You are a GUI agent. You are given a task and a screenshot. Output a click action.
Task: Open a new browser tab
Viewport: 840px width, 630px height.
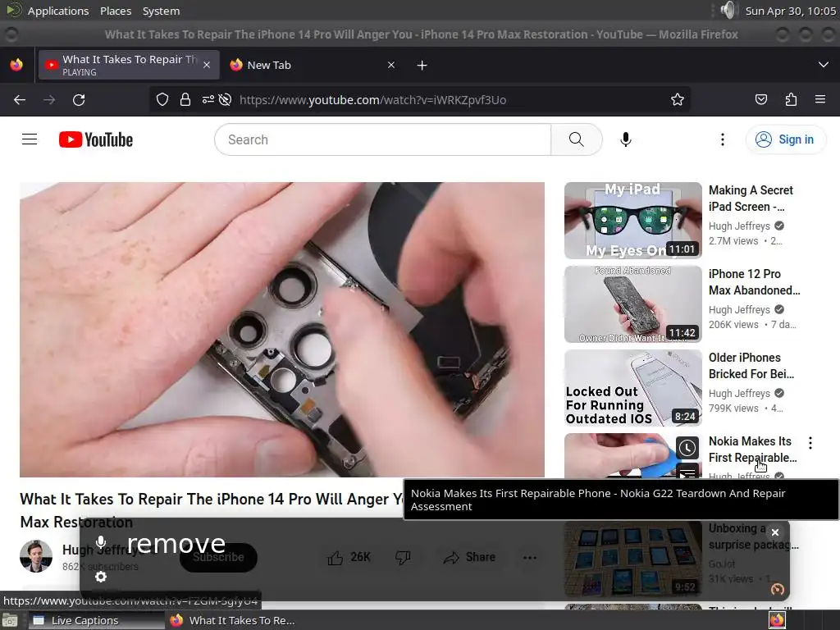(x=422, y=66)
